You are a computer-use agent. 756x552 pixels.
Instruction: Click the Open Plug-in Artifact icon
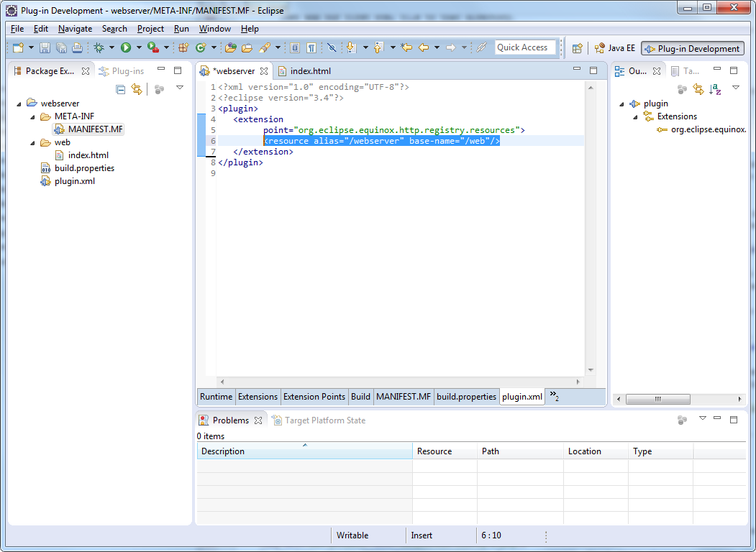tap(231, 47)
